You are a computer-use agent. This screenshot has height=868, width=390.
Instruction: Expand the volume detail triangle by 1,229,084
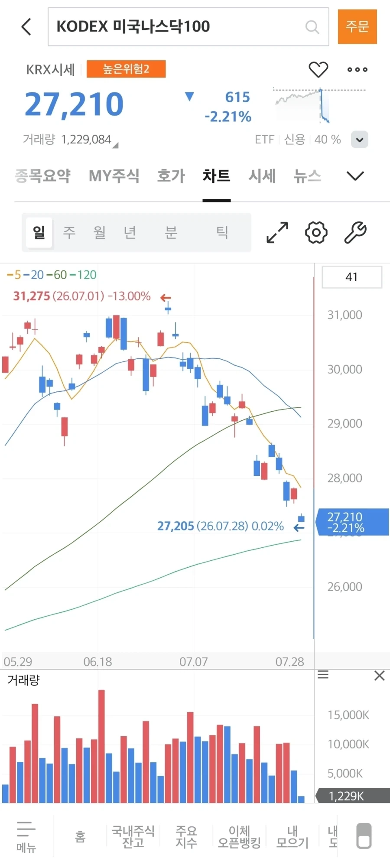(x=115, y=146)
